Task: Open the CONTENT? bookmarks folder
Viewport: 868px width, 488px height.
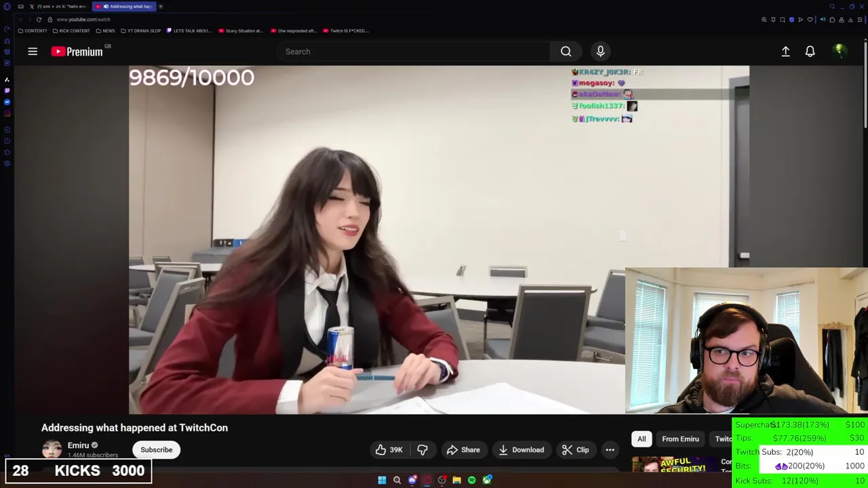Action: 33,30
